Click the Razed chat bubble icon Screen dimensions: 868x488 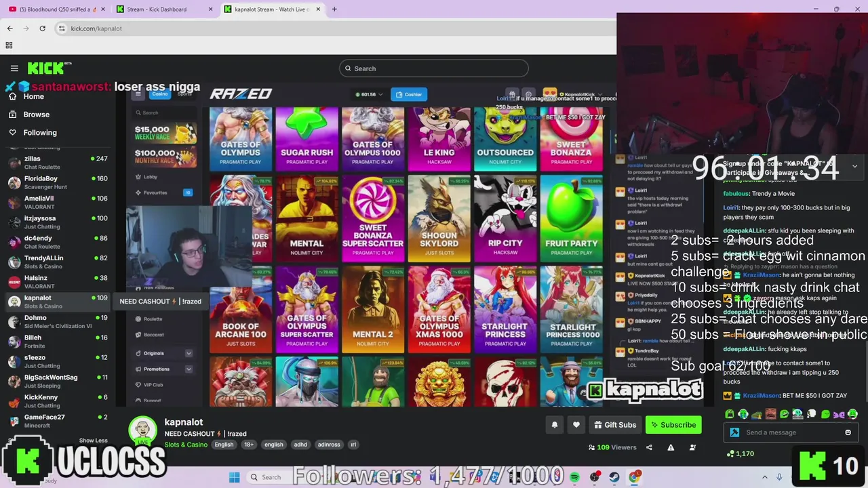coord(528,94)
